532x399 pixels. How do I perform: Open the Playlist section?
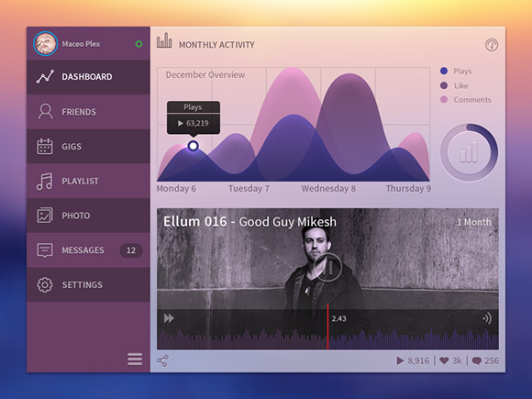88,181
